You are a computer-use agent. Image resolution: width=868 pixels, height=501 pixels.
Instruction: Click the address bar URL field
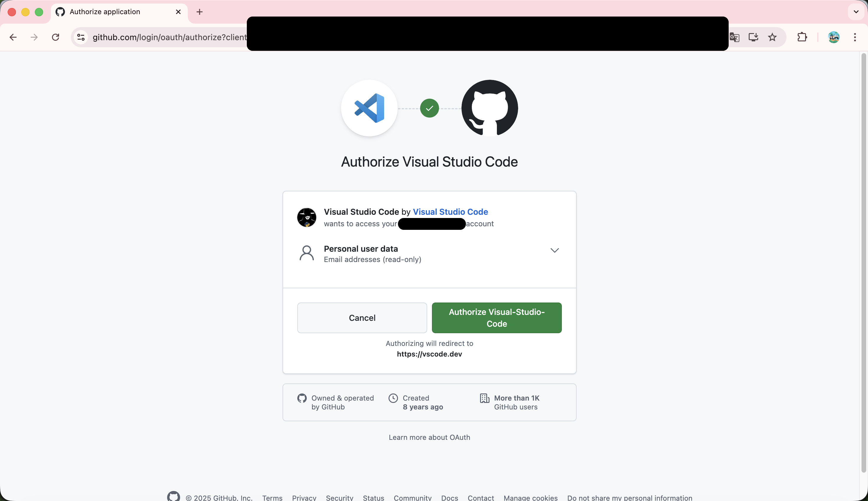tap(169, 37)
